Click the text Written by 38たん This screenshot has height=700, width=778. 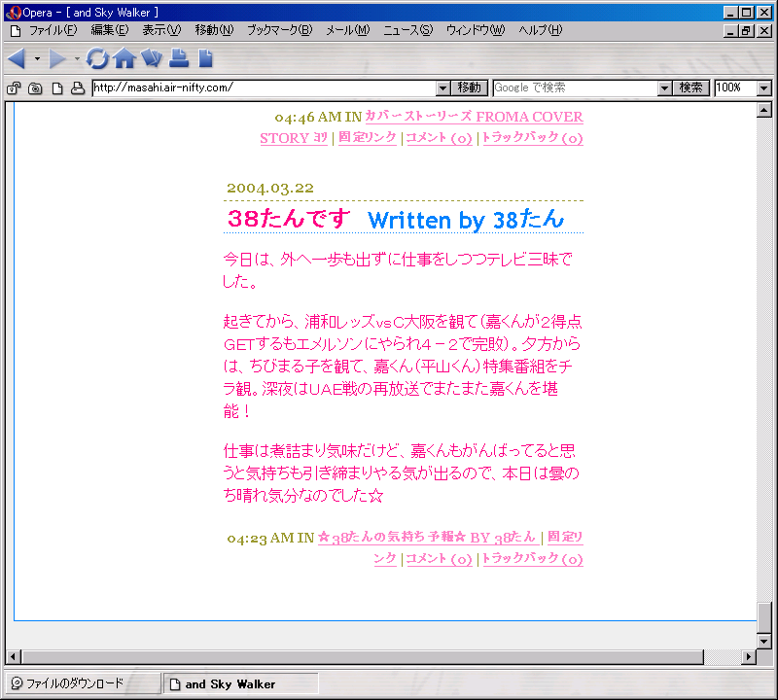point(466,220)
